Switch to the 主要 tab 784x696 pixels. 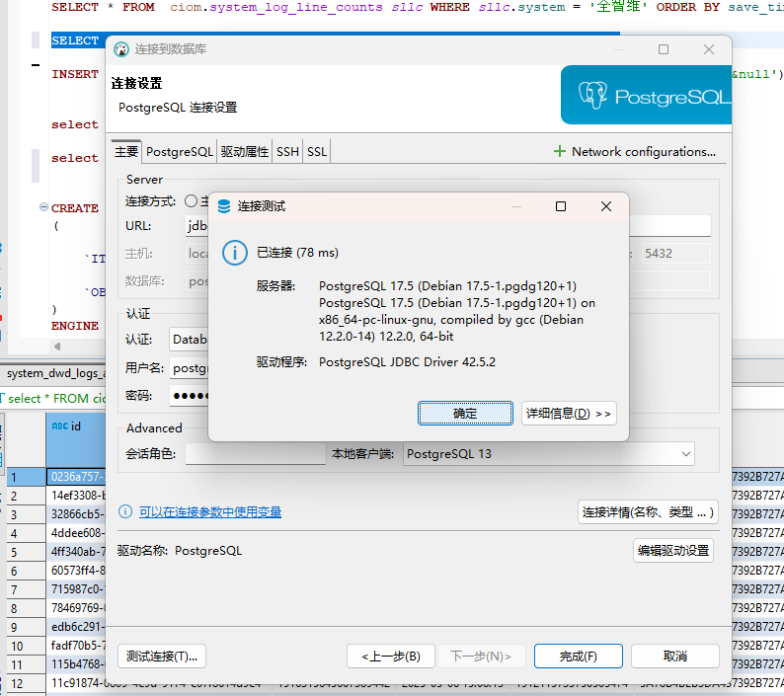(126, 151)
